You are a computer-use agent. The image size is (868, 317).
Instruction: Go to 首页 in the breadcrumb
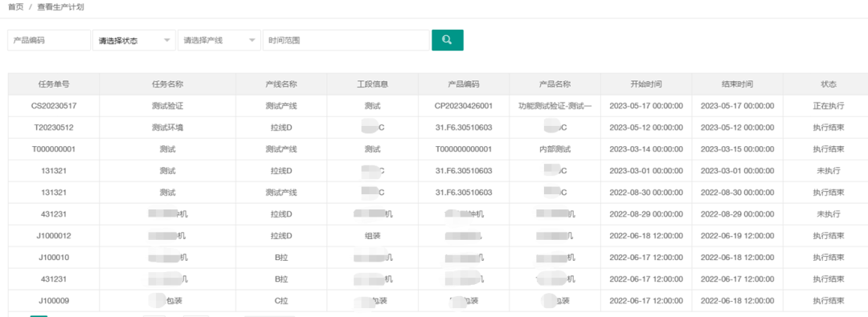(15, 8)
